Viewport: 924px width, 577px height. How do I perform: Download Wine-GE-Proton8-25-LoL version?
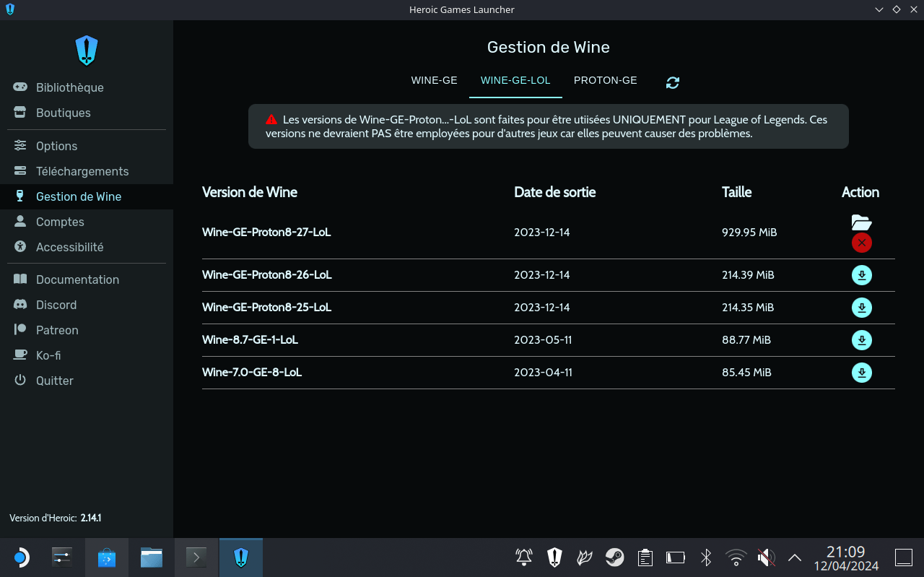[862, 308]
